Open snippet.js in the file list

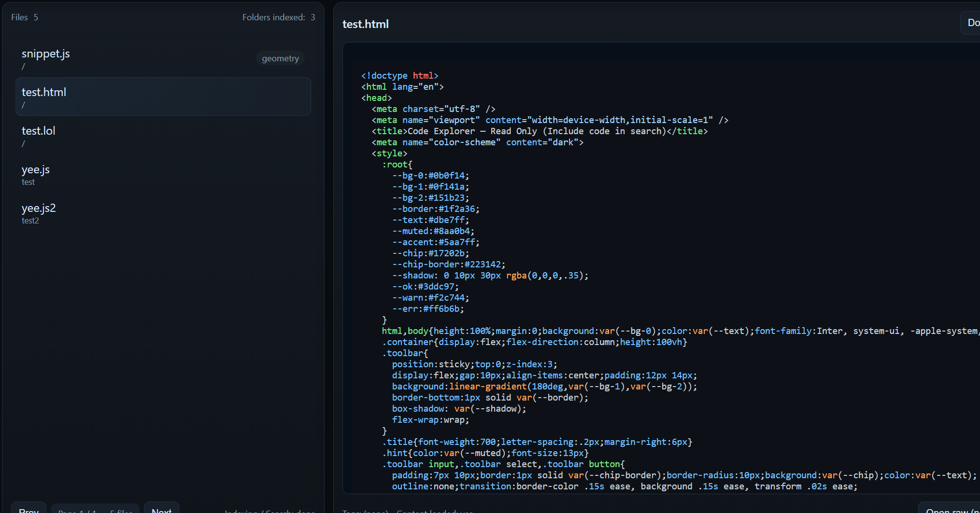[163, 58]
